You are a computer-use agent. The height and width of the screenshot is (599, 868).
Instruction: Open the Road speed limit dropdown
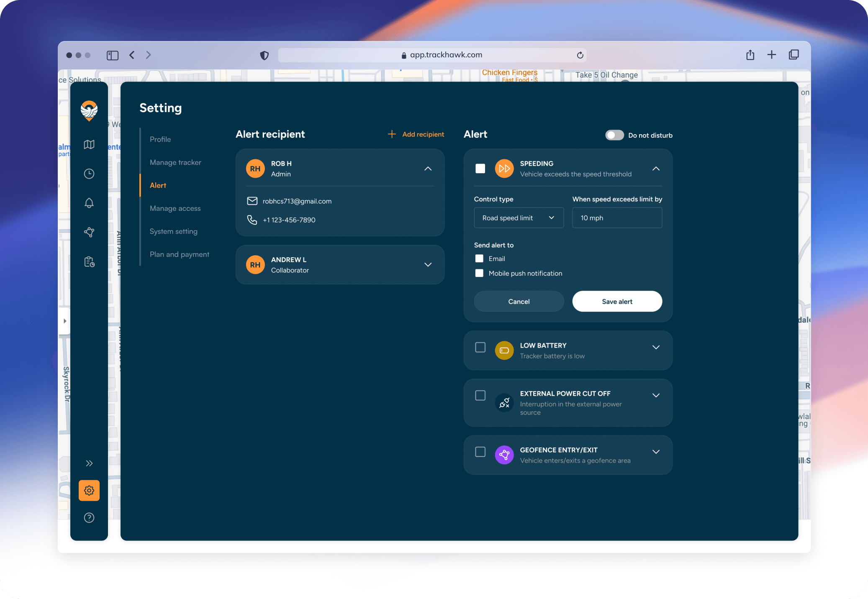point(519,218)
